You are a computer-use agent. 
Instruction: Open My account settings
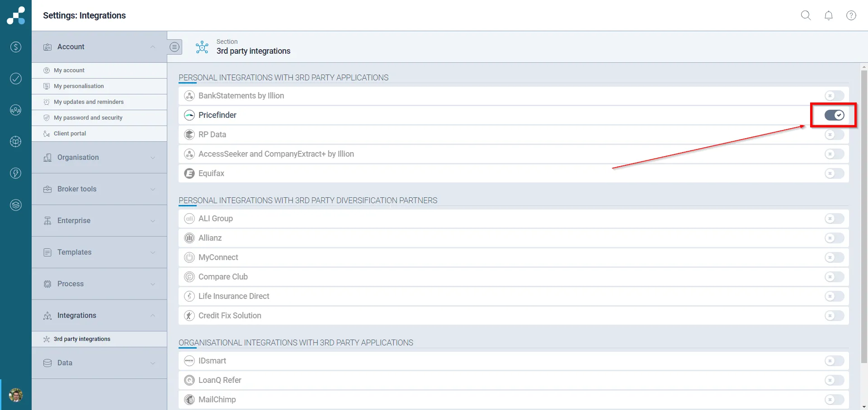point(99,70)
